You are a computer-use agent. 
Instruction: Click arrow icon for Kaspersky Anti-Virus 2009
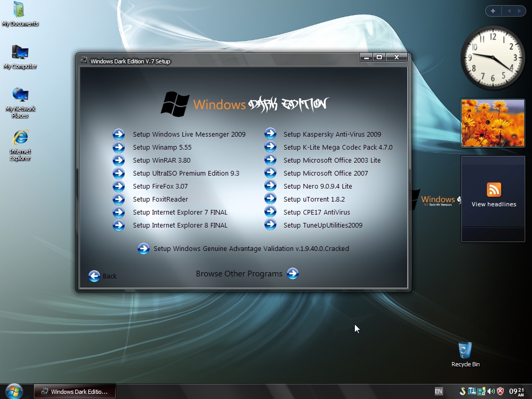(270, 134)
